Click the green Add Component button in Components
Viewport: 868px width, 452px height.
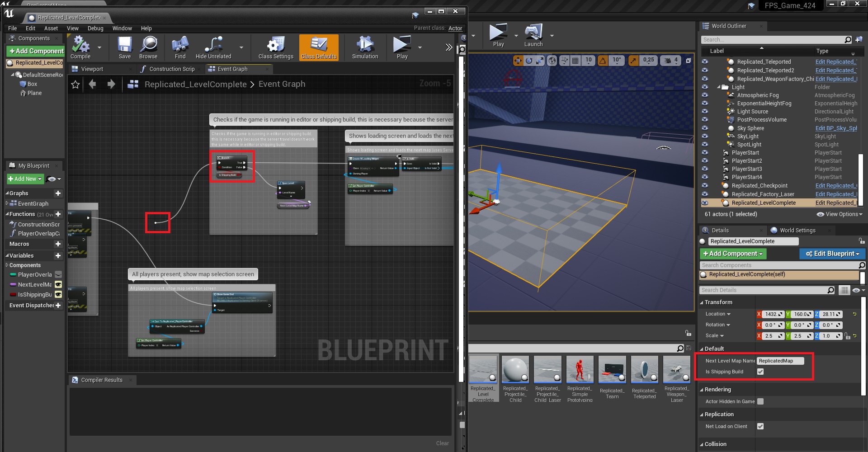click(x=36, y=51)
